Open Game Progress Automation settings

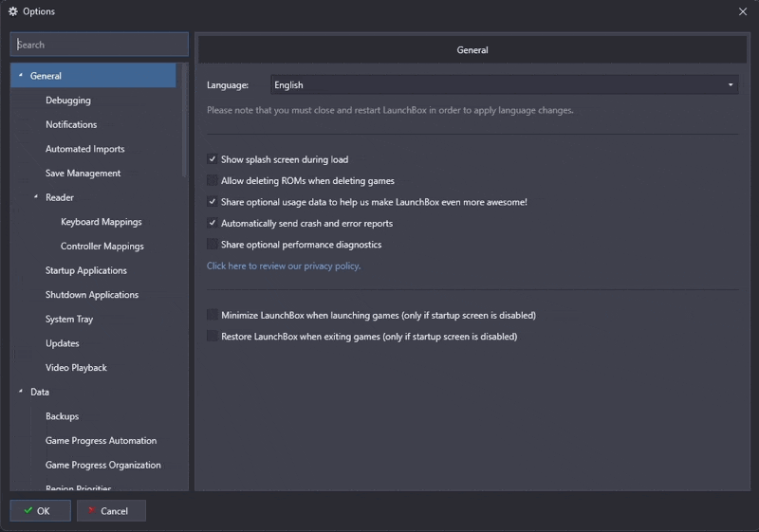[x=102, y=441]
